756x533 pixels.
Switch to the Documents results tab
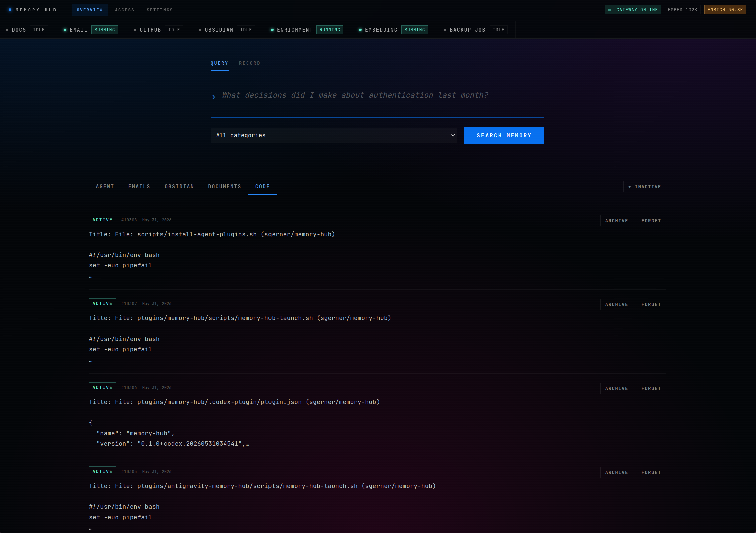[225, 187]
